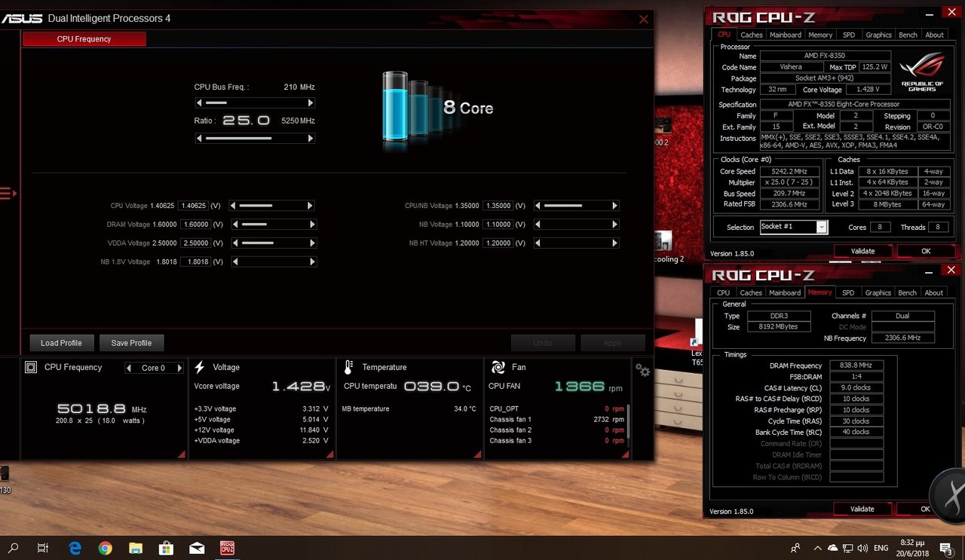
Task: Click Load Profile button
Action: point(61,343)
